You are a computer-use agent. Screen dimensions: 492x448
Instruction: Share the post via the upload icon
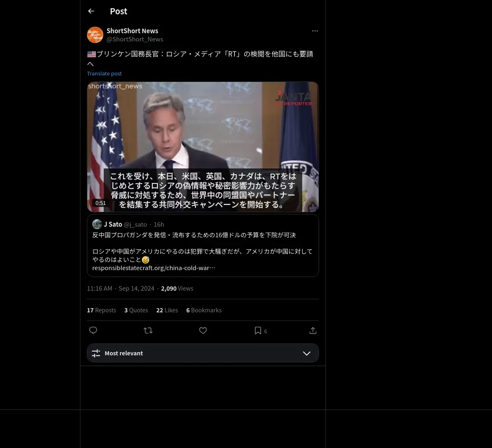(313, 330)
